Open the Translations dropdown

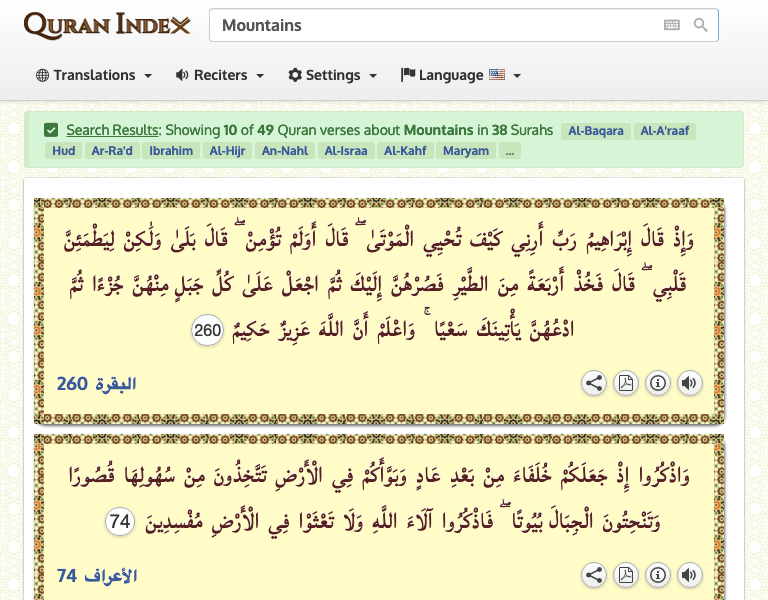click(x=94, y=75)
